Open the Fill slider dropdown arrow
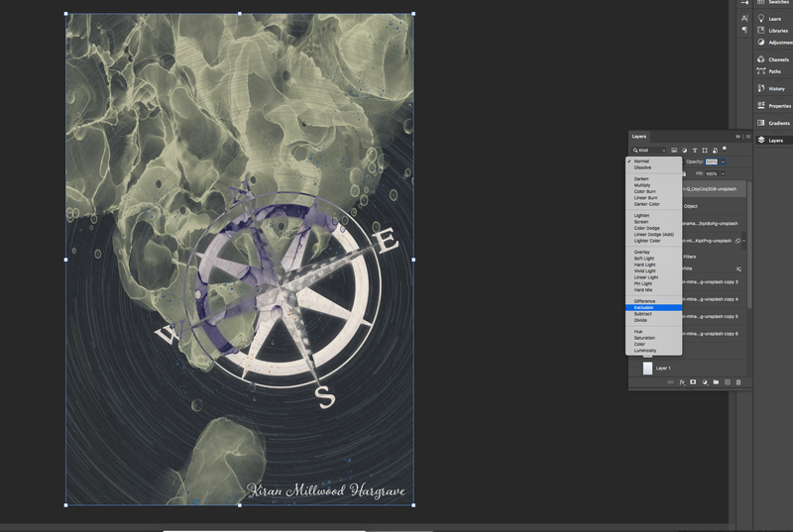 pos(723,173)
